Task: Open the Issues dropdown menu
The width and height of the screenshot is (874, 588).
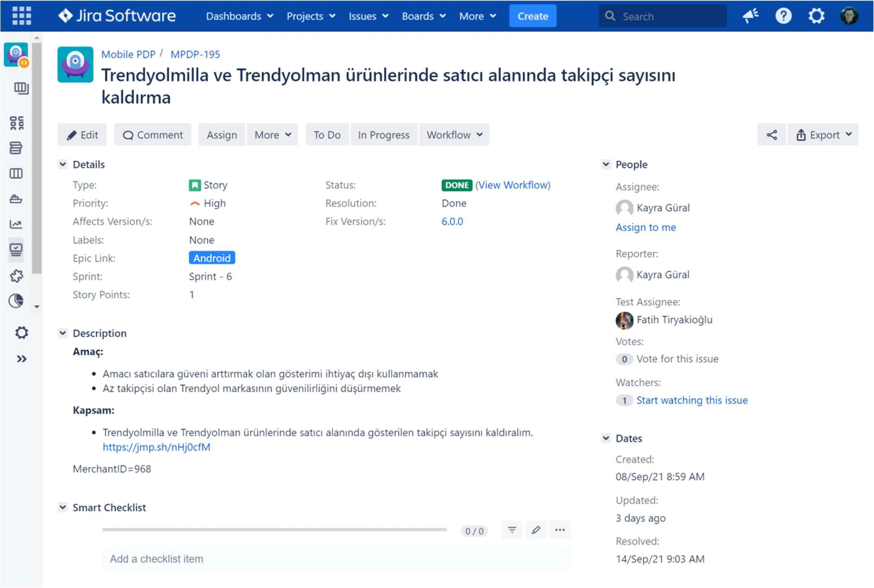Action: 368,16
